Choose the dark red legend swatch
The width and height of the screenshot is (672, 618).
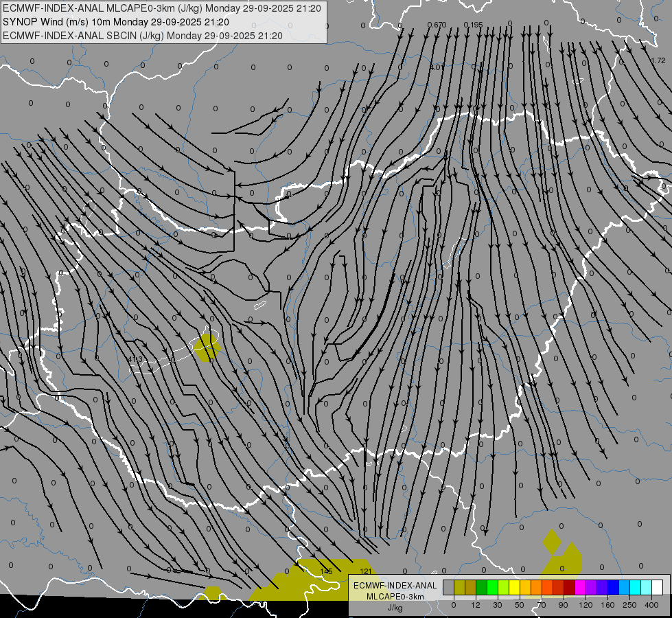570,588
